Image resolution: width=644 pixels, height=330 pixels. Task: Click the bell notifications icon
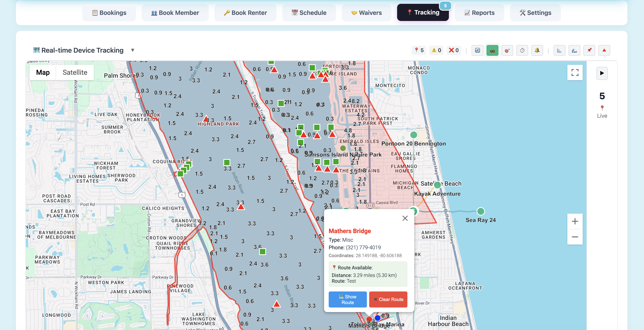[x=537, y=50]
